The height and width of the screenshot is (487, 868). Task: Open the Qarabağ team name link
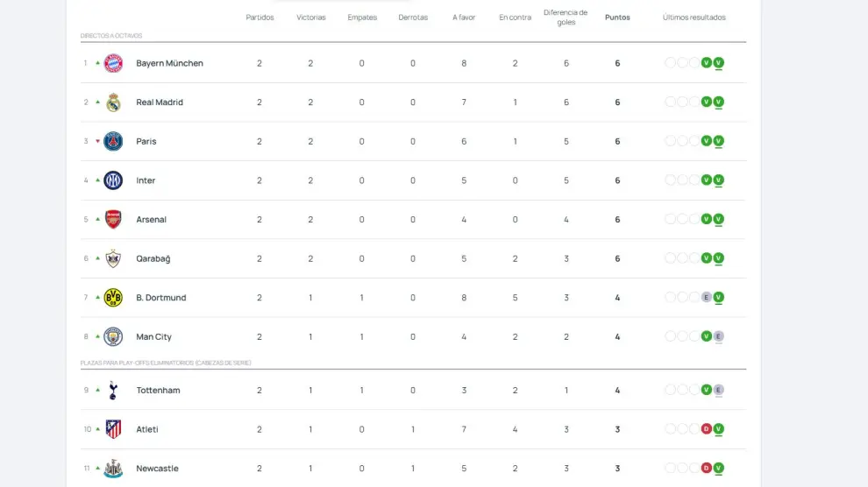click(x=153, y=258)
